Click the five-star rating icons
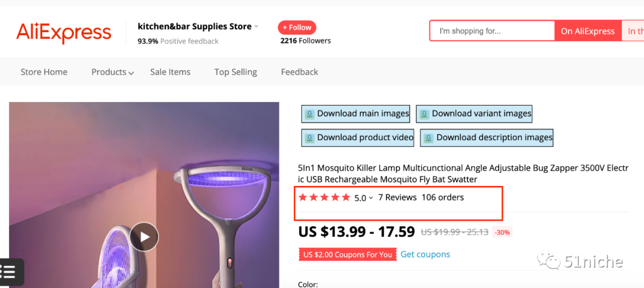The image size is (644, 288). click(324, 197)
